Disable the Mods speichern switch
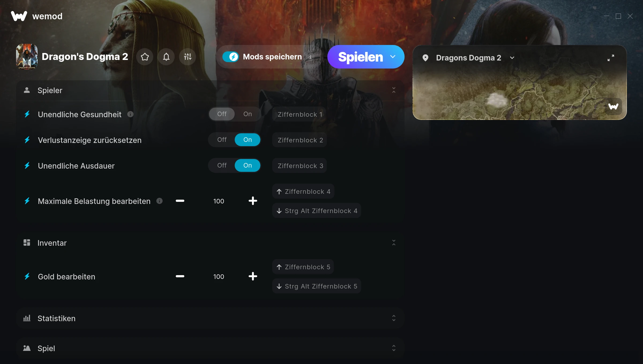The image size is (643, 364). [x=230, y=57]
